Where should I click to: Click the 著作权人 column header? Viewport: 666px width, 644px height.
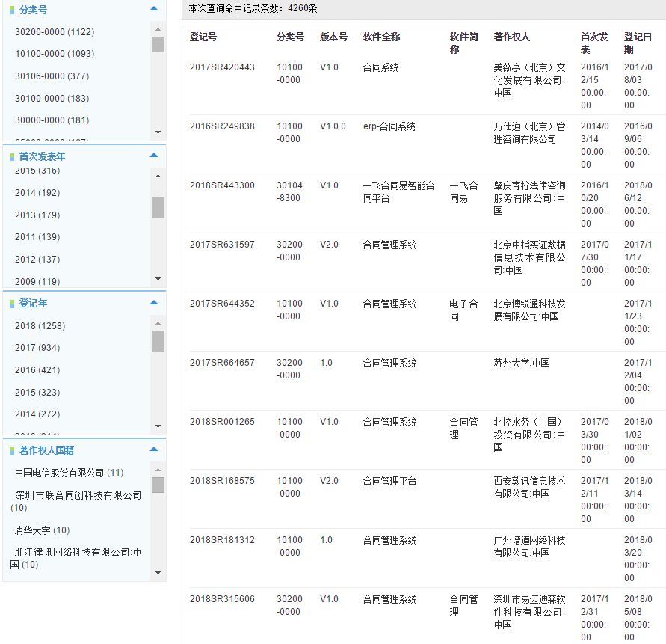511,37
